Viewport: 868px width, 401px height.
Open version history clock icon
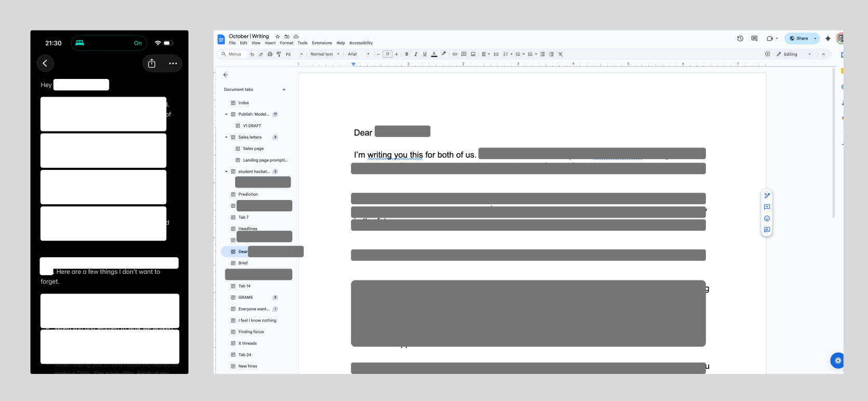[x=740, y=38]
